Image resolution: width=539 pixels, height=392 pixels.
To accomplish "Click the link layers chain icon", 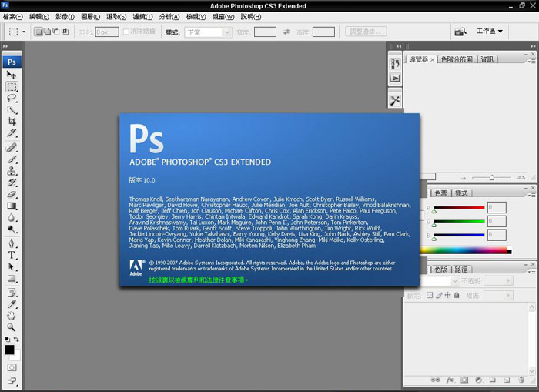I will tap(435, 380).
